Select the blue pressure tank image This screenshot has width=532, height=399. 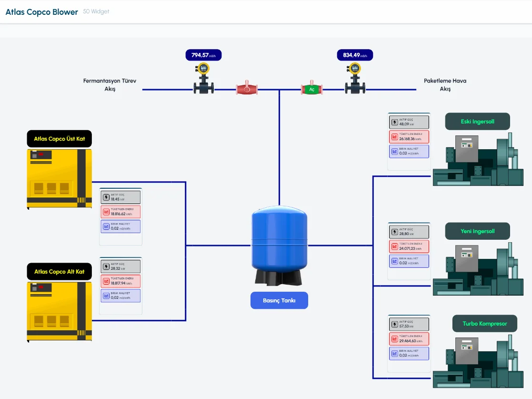[x=279, y=246]
